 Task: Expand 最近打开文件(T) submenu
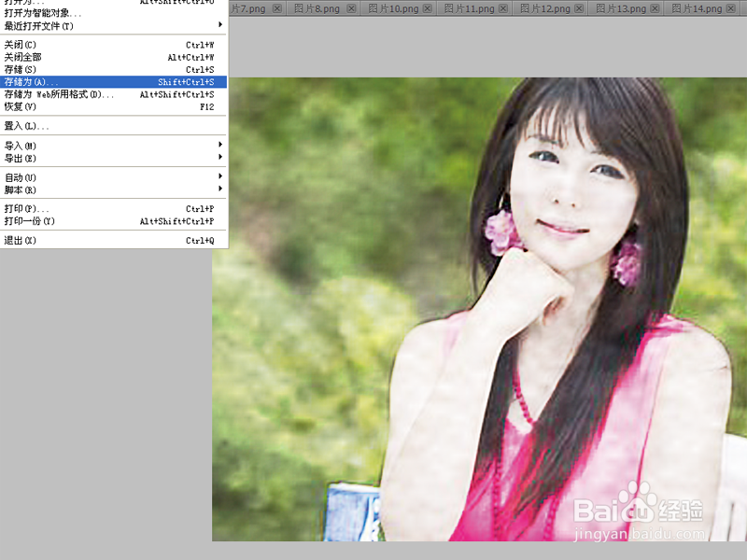(113, 26)
